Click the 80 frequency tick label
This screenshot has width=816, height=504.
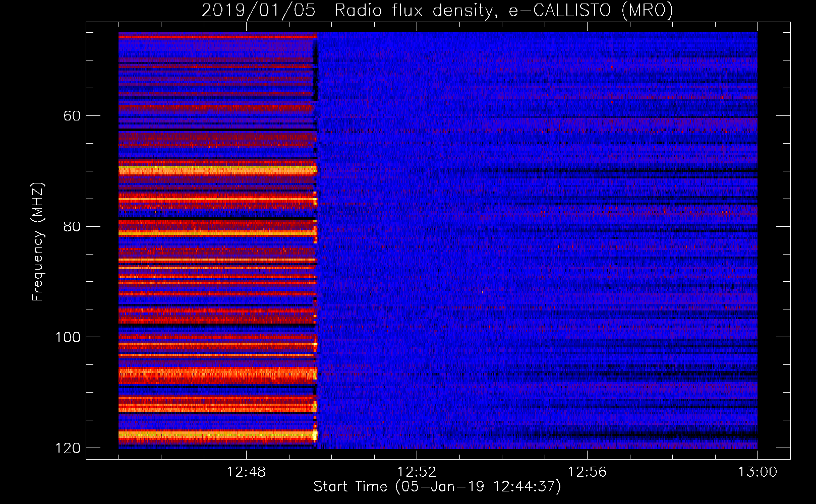point(72,226)
